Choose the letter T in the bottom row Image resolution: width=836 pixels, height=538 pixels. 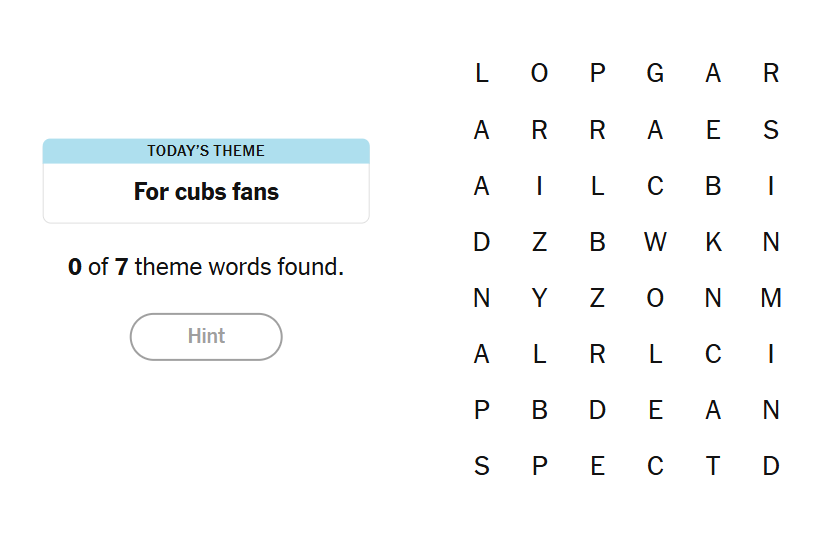(x=713, y=466)
